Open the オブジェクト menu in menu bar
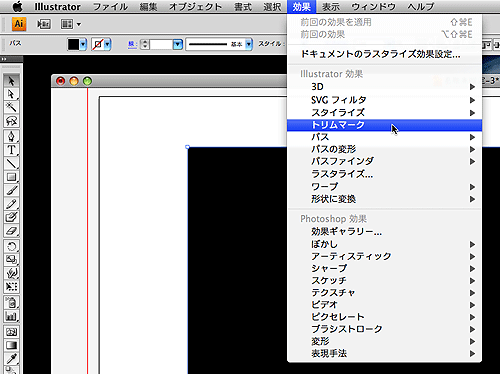500x374 pixels. pyautogui.click(x=195, y=7)
